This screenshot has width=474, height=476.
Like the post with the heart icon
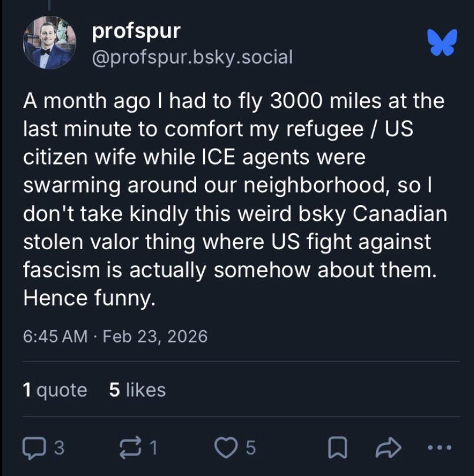click(x=225, y=450)
